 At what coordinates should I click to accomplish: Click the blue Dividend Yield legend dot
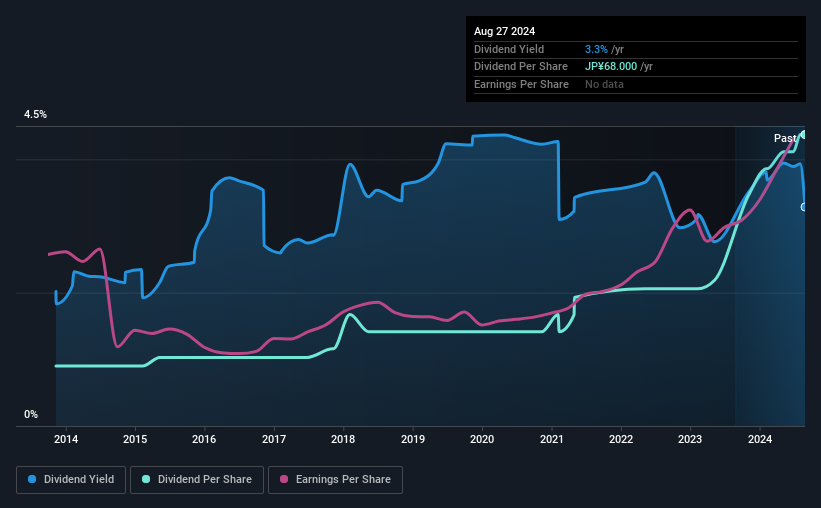pyautogui.click(x=32, y=479)
